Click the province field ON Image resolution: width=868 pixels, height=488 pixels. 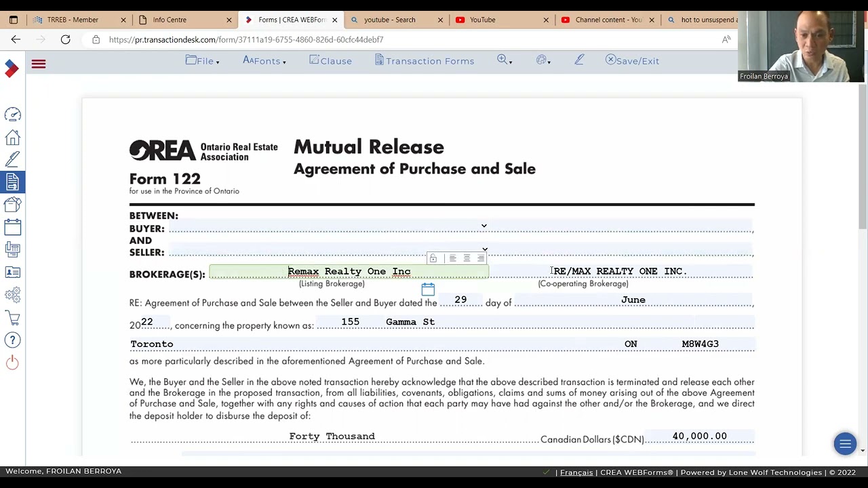click(x=631, y=344)
